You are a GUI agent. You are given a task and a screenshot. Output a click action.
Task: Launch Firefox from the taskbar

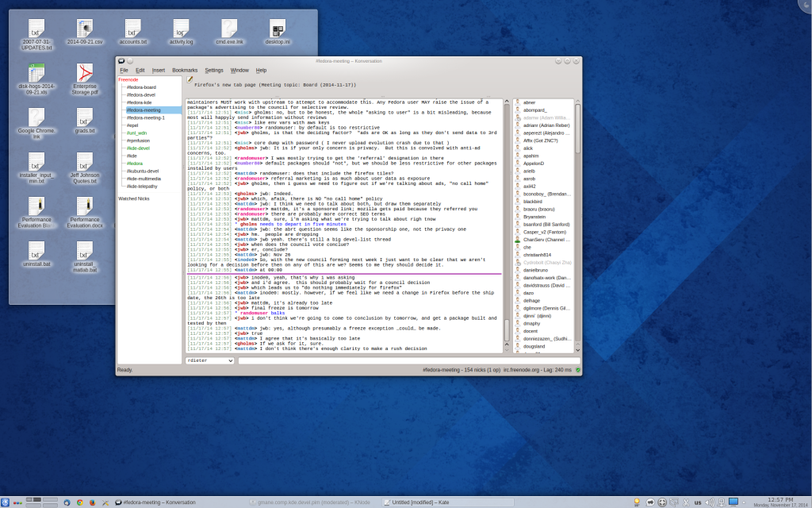pos(92,502)
